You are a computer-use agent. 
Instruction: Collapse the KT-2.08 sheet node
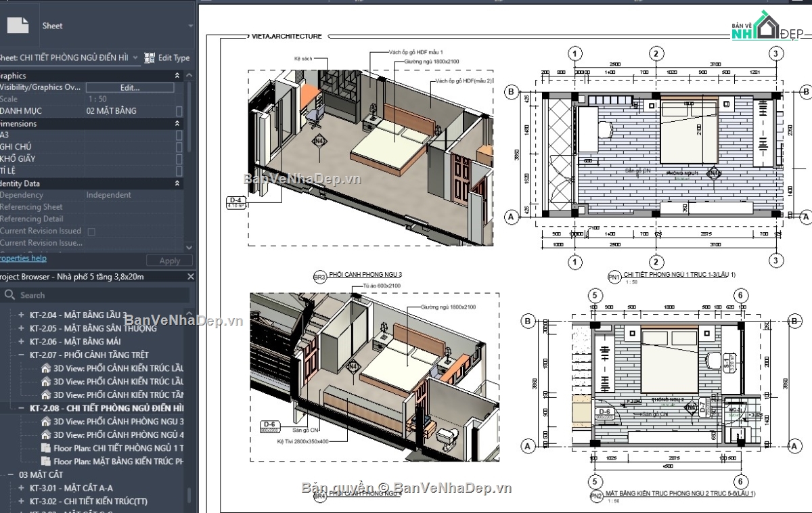pyautogui.click(x=22, y=409)
